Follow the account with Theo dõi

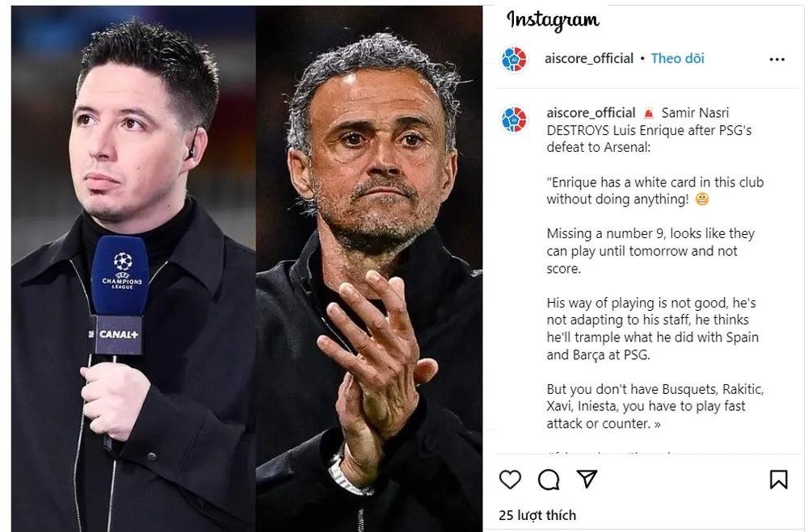(677, 58)
